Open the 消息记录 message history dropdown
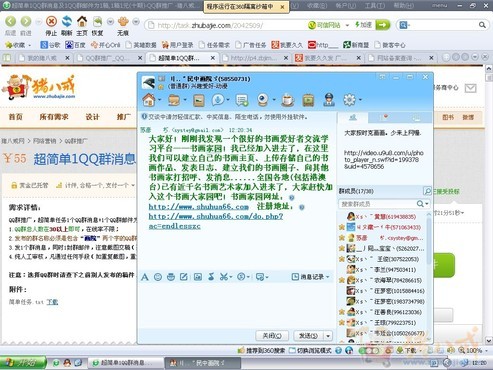 pos(311,277)
